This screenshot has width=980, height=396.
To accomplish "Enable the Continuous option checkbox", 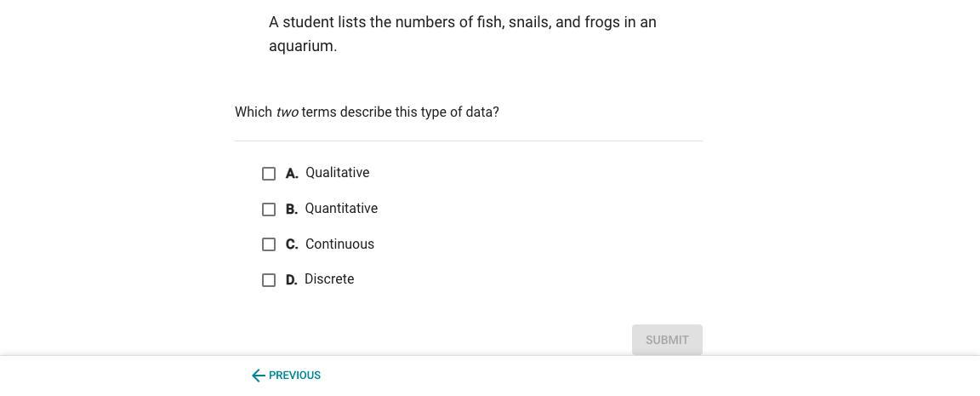I will [x=269, y=244].
